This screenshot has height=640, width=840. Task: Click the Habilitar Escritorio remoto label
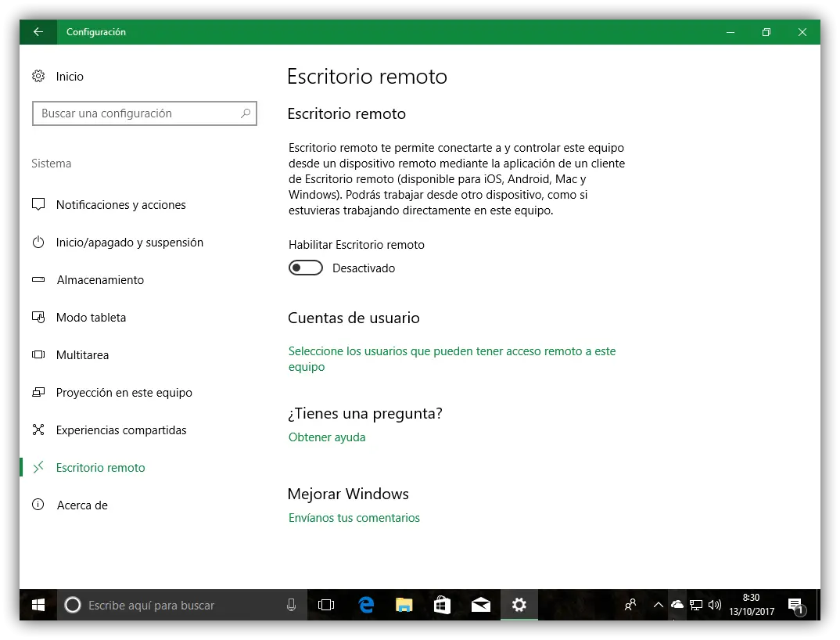click(356, 244)
